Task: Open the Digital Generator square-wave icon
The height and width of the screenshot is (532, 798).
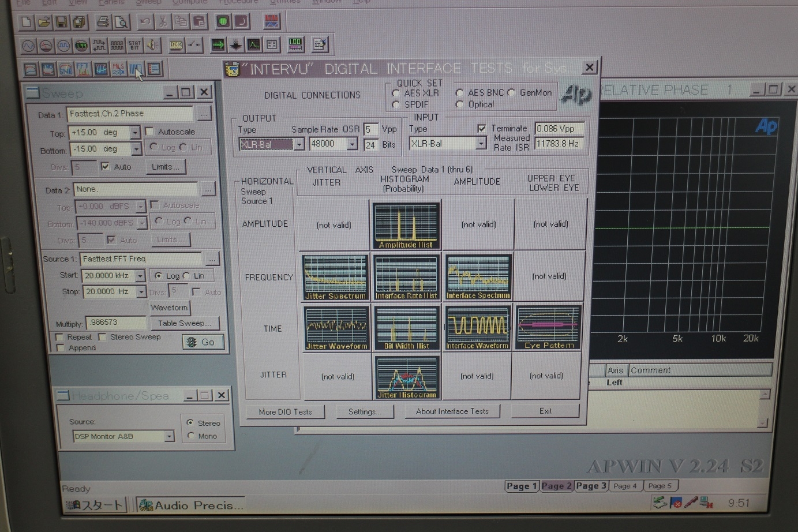Action: point(63,46)
